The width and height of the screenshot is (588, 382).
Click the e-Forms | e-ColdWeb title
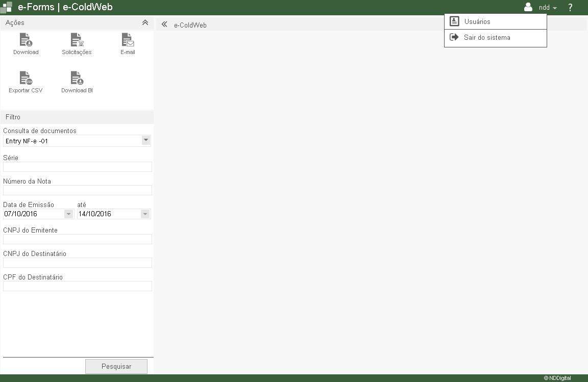(x=65, y=7)
